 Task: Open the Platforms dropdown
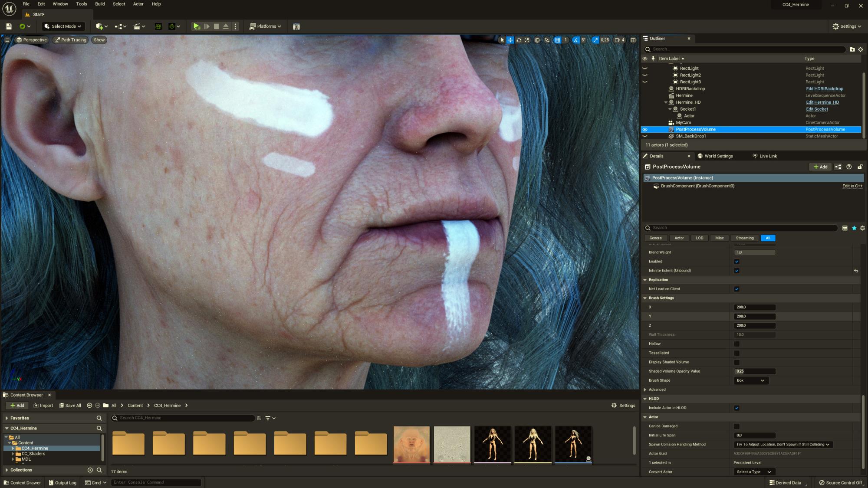265,26
